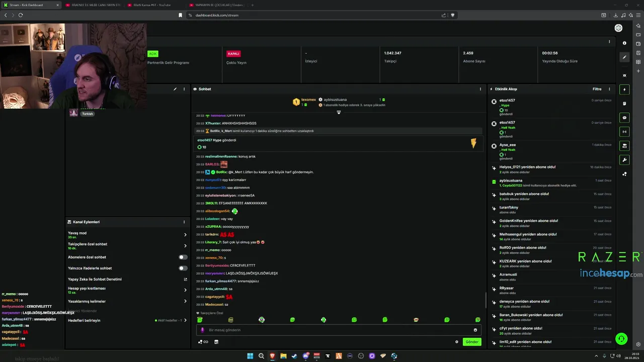The height and width of the screenshot is (362, 644).
Task: Open the Sohbet panel three-dot menu
Action: (x=480, y=89)
